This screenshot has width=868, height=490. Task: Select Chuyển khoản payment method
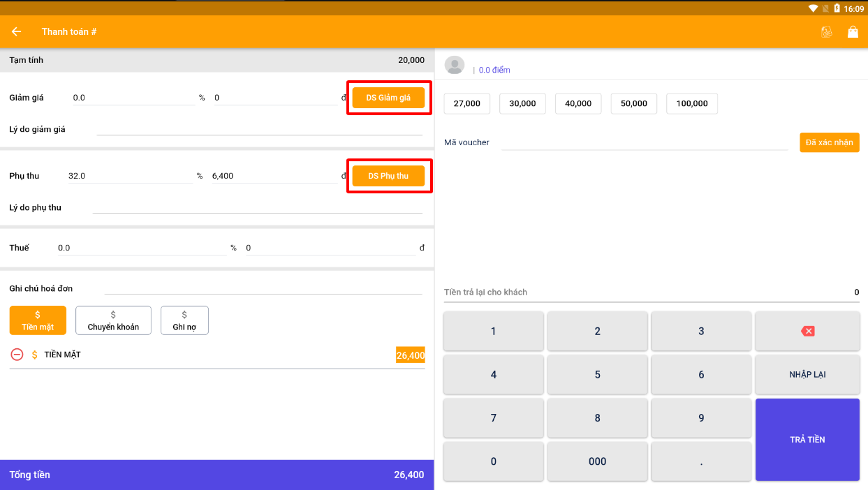113,320
